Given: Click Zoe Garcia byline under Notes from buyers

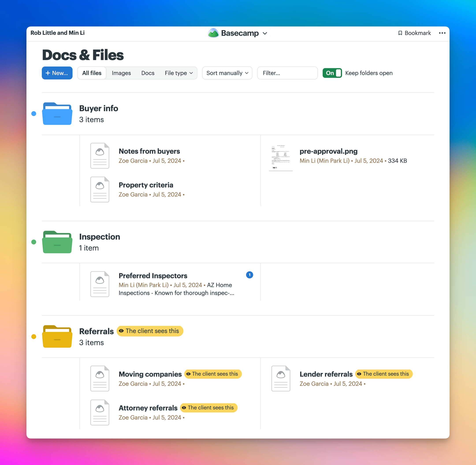Looking at the screenshot, I should click(x=133, y=161).
